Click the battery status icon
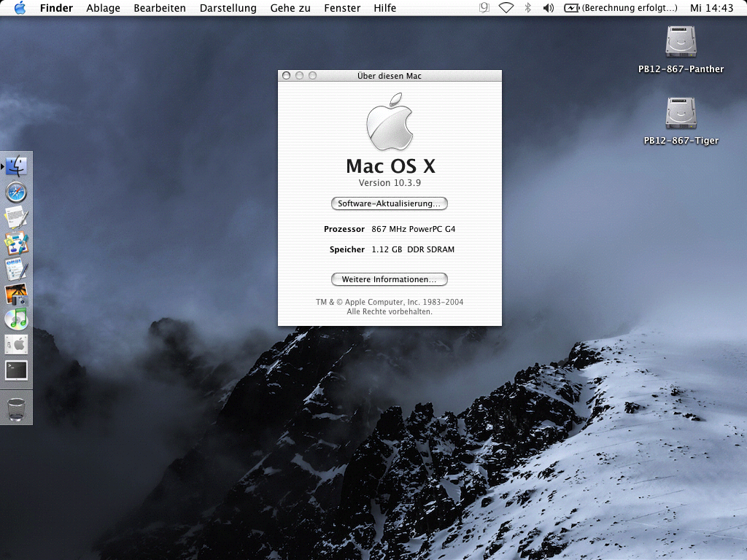The image size is (747, 560). (x=571, y=7)
